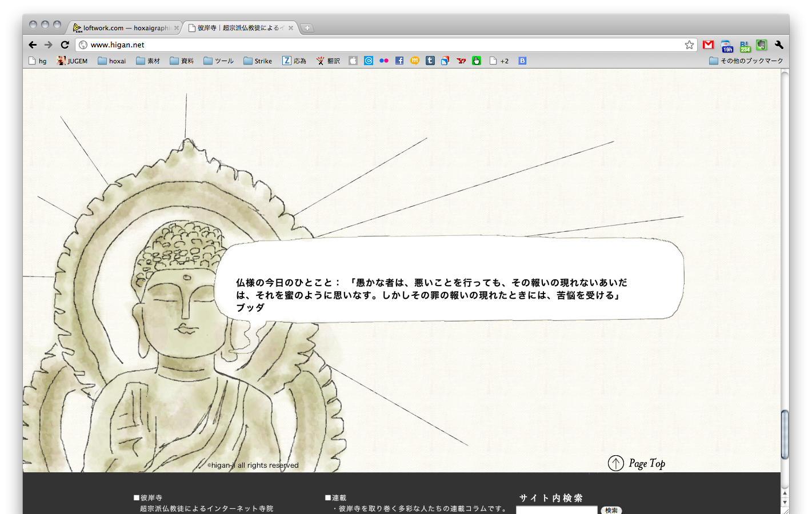Focus the サイト内検索 search field
The image size is (812, 514).
coord(557,510)
